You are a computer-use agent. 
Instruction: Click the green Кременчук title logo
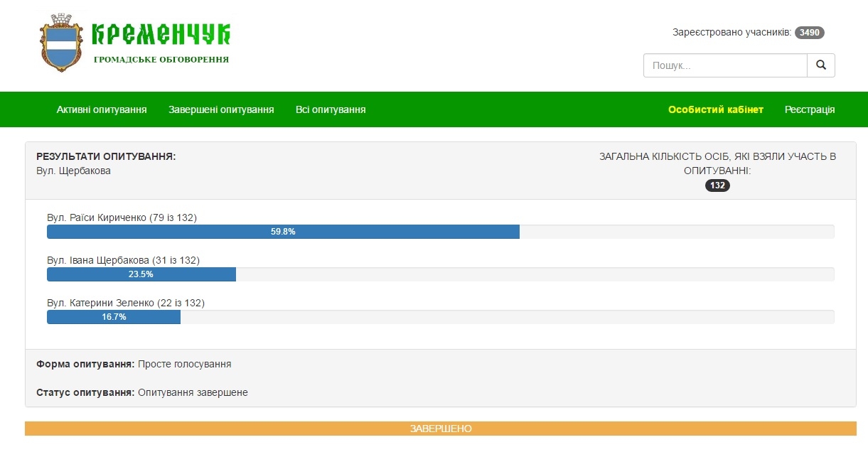tap(161, 35)
